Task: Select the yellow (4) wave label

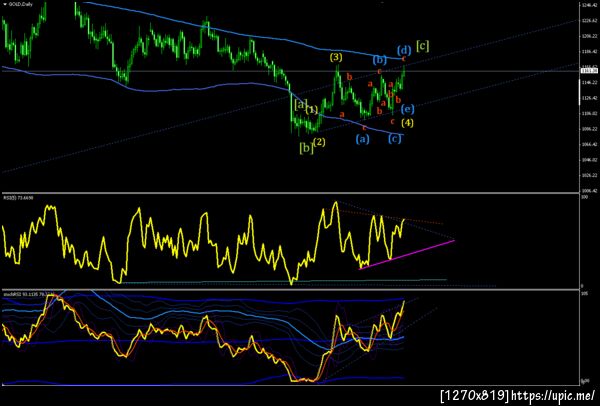Action: click(x=407, y=123)
